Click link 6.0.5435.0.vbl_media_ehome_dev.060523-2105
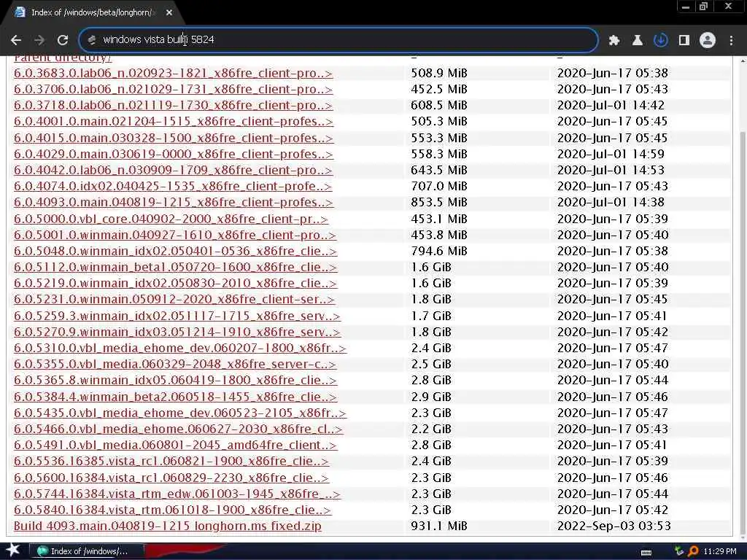Viewport: 747px width, 560px height. [180, 413]
